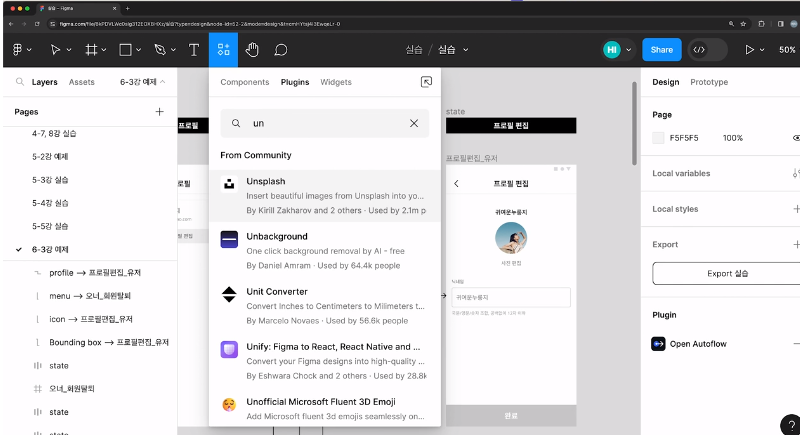
Task: Open presentation options dropdown arrow
Action: [x=762, y=50]
